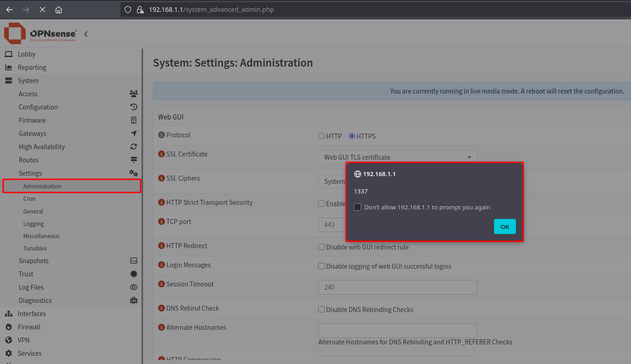
Task: Click the browser home icon
Action: point(58,9)
